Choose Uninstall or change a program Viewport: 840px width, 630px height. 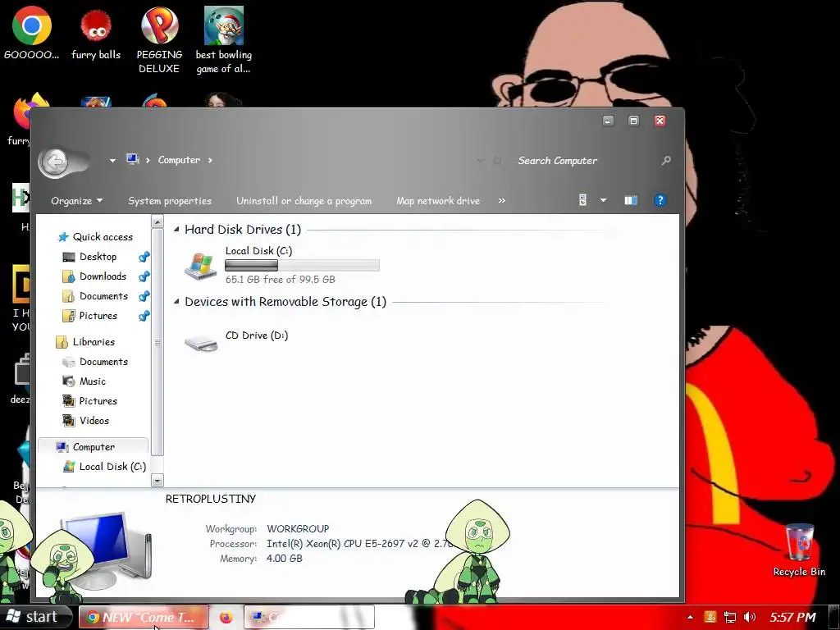coord(304,201)
